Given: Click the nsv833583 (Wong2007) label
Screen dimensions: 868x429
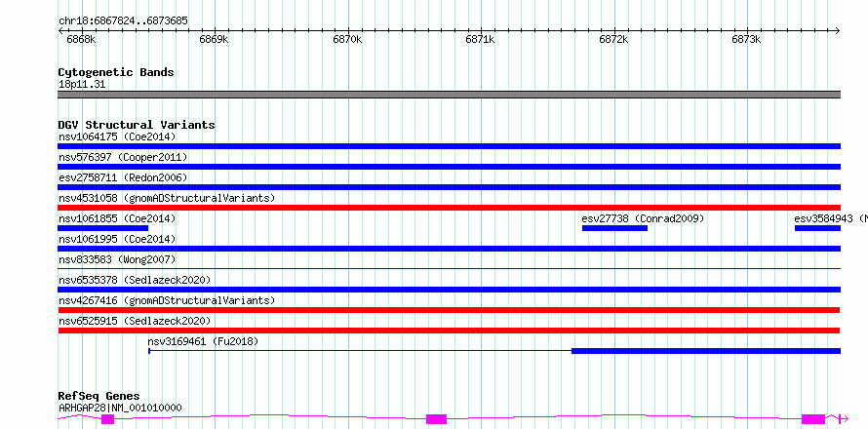Looking at the screenshot, I should pos(117,259).
